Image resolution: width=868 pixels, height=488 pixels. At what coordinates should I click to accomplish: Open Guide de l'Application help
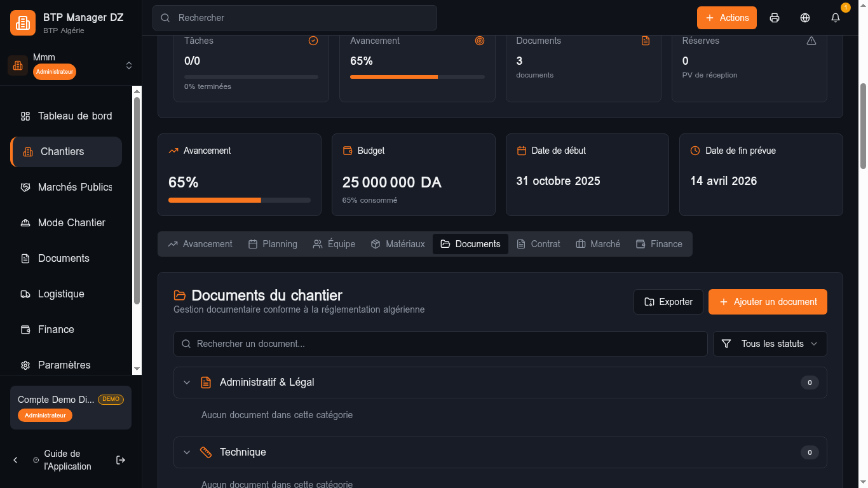[x=67, y=460]
